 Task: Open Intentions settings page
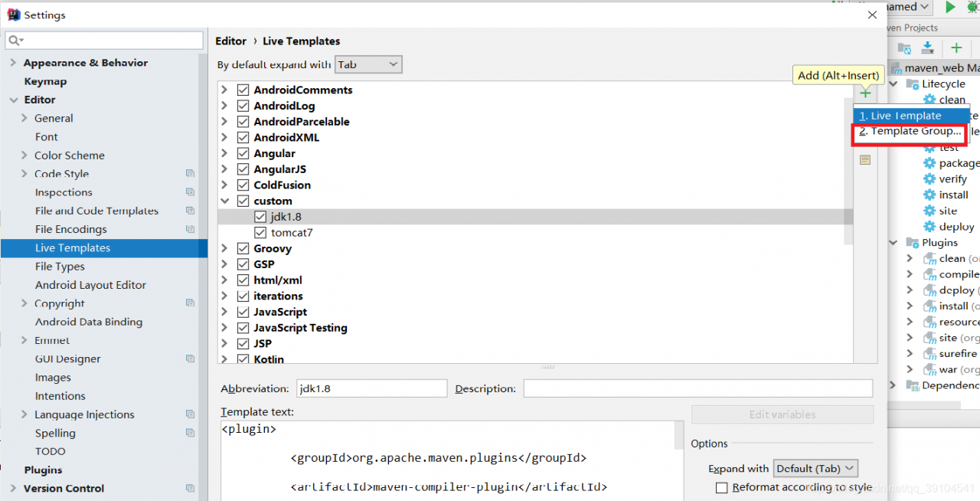[x=60, y=396]
